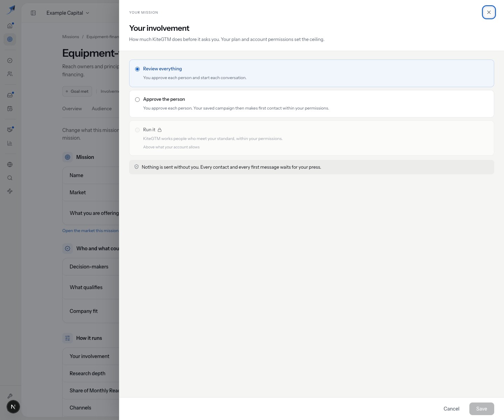Open the wrench tools icon in sidebar
The width and height of the screenshot is (504, 420).
(x=10, y=396)
